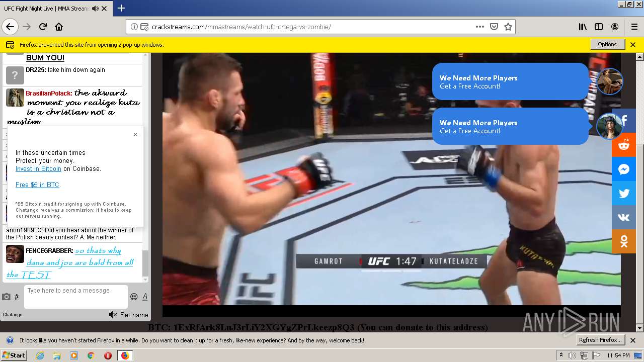Open the Action Center flag in system tray
Image resolution: width=644 pixels, height=362 pixels.
pos(596,355)
